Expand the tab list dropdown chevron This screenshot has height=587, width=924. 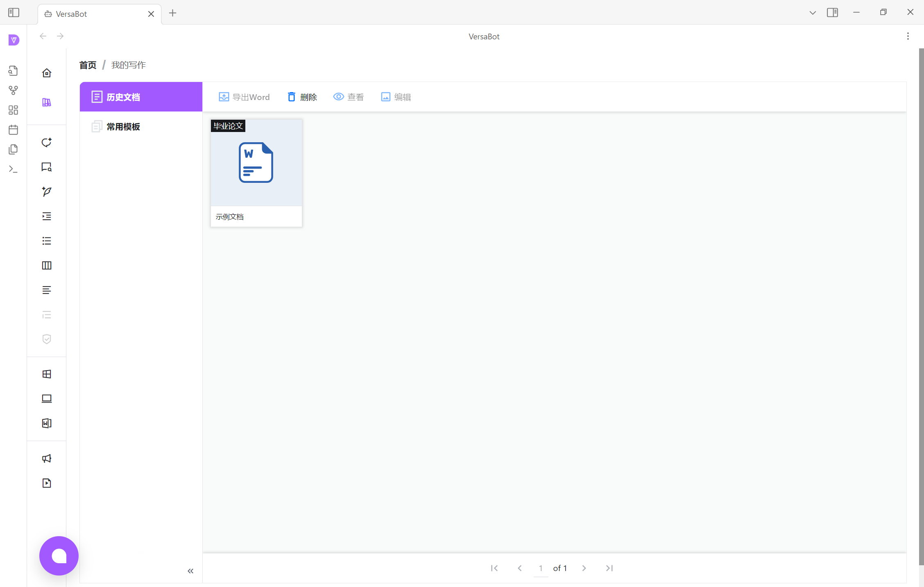(x=813, y=13)
